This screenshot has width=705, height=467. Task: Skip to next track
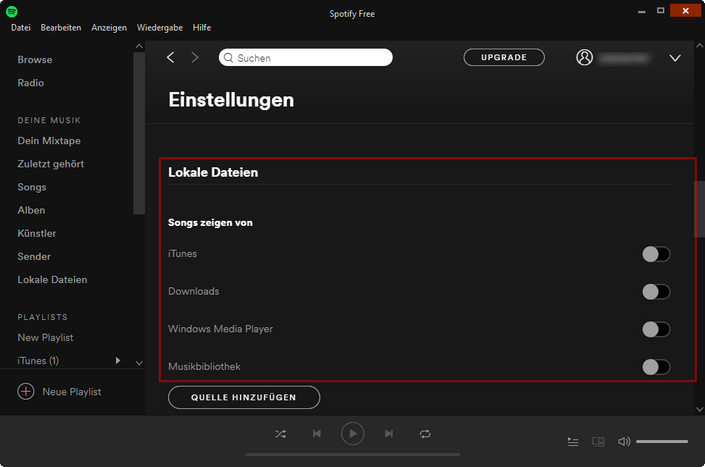389,434
